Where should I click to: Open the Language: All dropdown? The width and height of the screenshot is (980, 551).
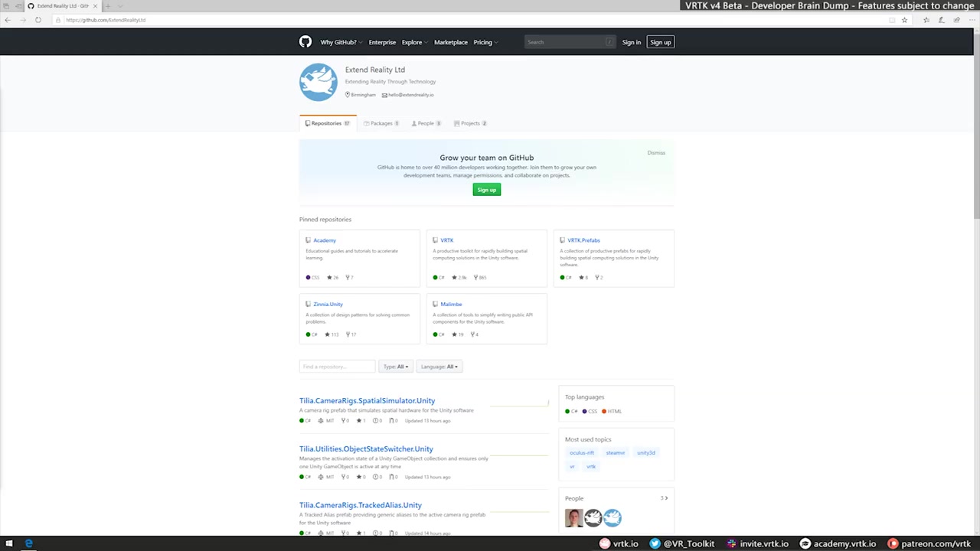pyautogui.click(x=439, y=367)
